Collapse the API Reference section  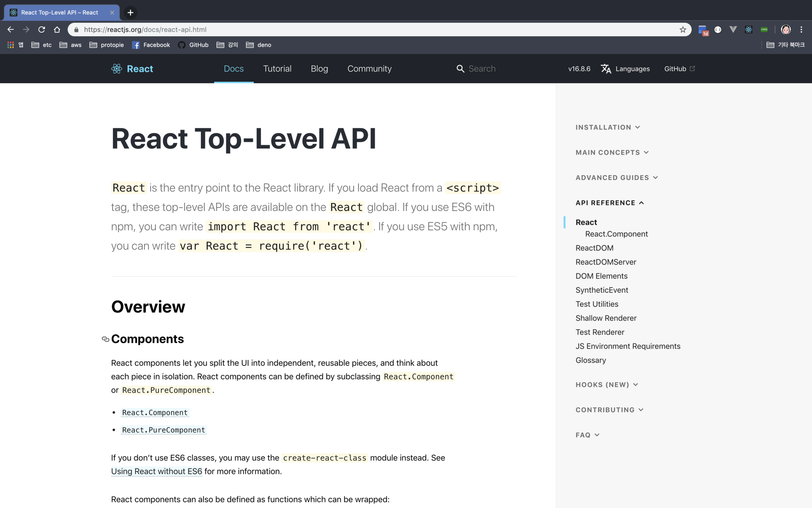610,203
